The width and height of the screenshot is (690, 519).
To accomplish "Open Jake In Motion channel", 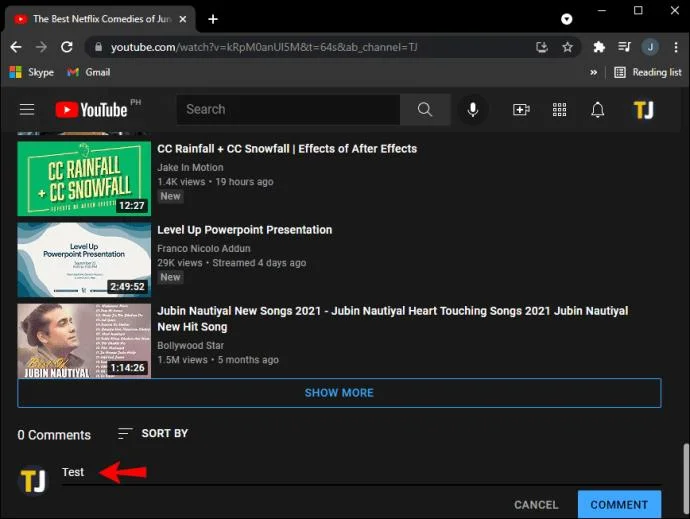I will pos(190,167).
